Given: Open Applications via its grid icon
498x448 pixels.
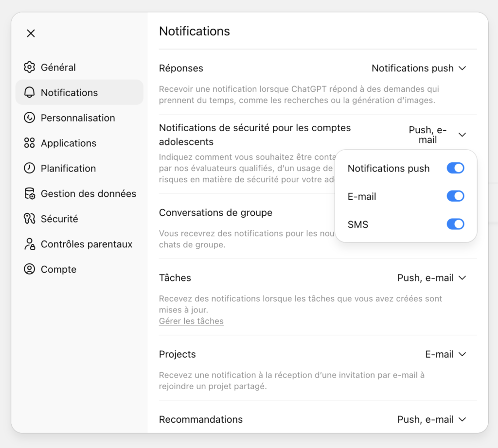Looking at the screenshot, I should pos(30,143).
